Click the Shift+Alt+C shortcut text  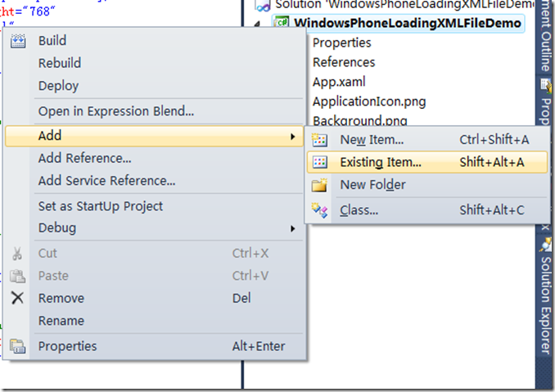click(x=492, y=210)
